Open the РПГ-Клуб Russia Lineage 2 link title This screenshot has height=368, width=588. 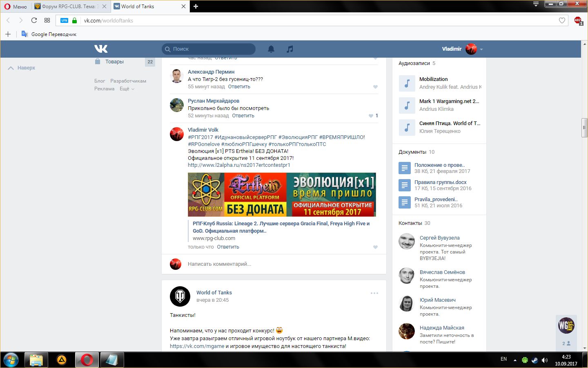(281, 227)
